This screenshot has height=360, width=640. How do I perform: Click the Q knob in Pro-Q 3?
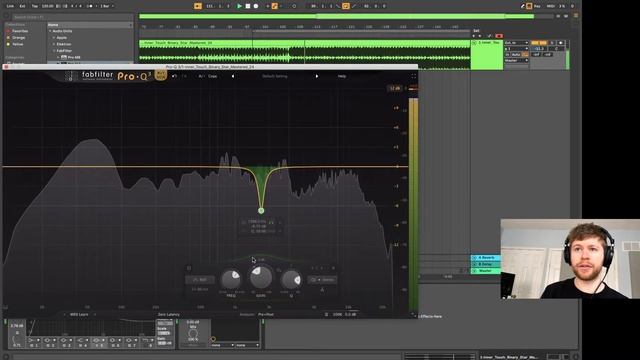point(291,280)
